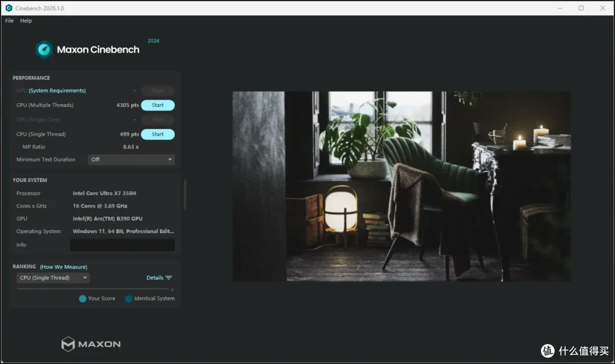Click the 4305 pts multi-thread score
615x364 pixels.
[128, 105]
